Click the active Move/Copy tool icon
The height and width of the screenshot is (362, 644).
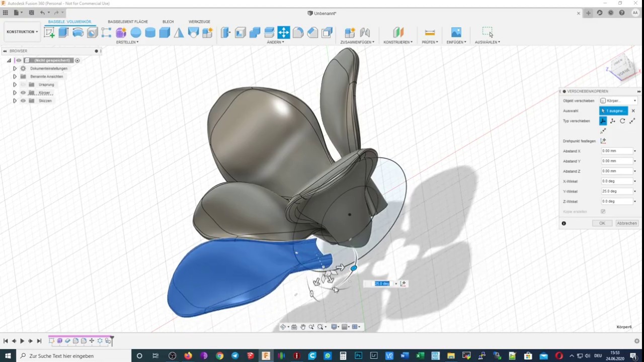[x=284, y=33]
